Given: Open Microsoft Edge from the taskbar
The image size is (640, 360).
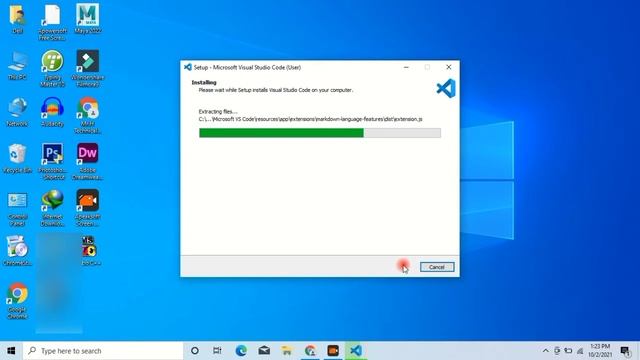Looking at the screenshot, I should [x=241, y=351].
